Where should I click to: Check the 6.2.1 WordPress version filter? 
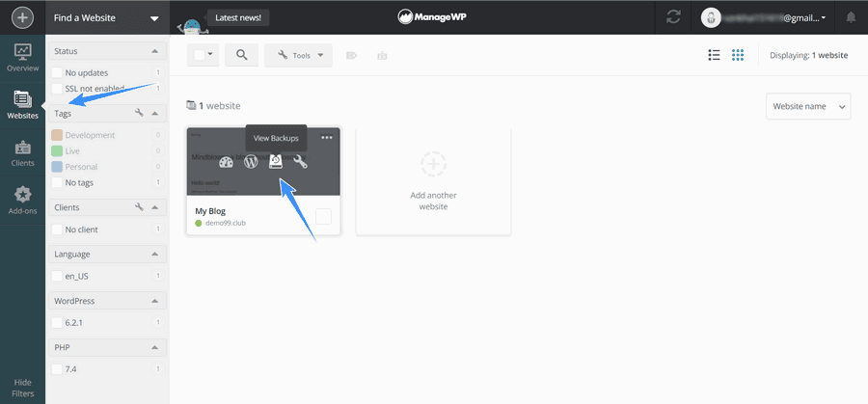(x=57, y=322)
